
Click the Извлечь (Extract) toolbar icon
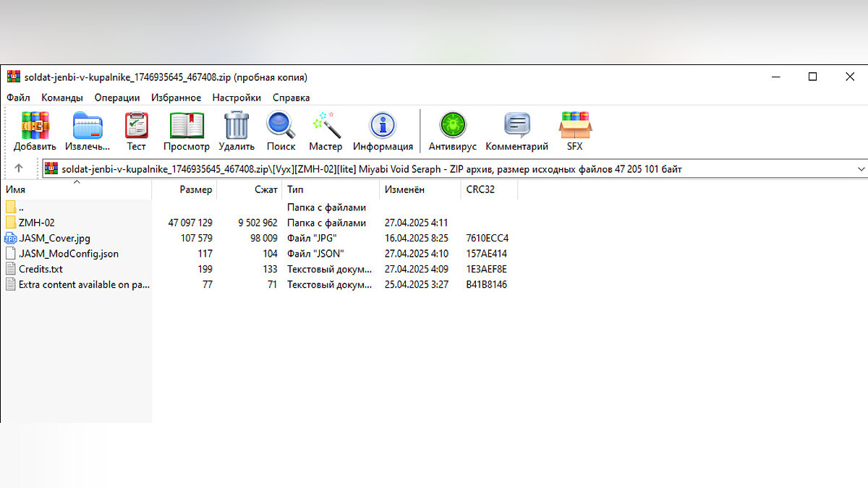coord(88,126)
